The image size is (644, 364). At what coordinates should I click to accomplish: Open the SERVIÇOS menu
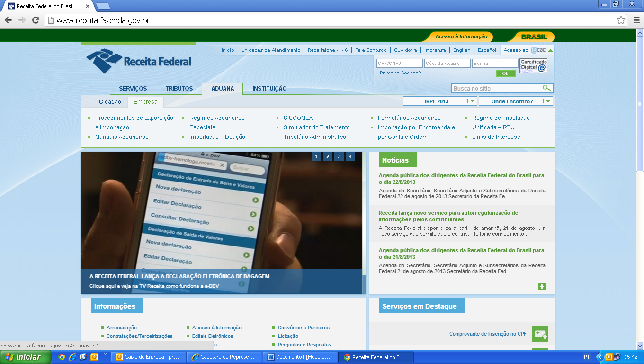click(x=133, y=89)
